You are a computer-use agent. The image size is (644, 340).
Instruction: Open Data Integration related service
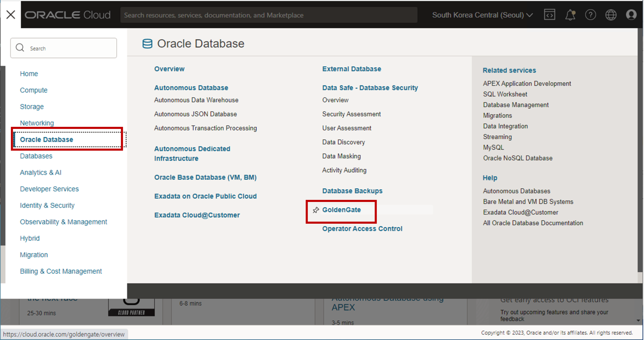506,126
